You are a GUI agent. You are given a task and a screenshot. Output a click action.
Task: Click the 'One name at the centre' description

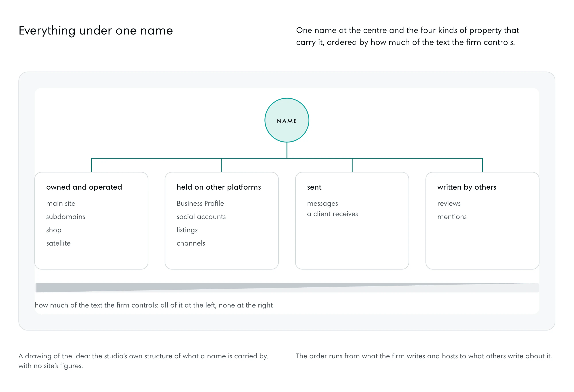tap(407, 36)
